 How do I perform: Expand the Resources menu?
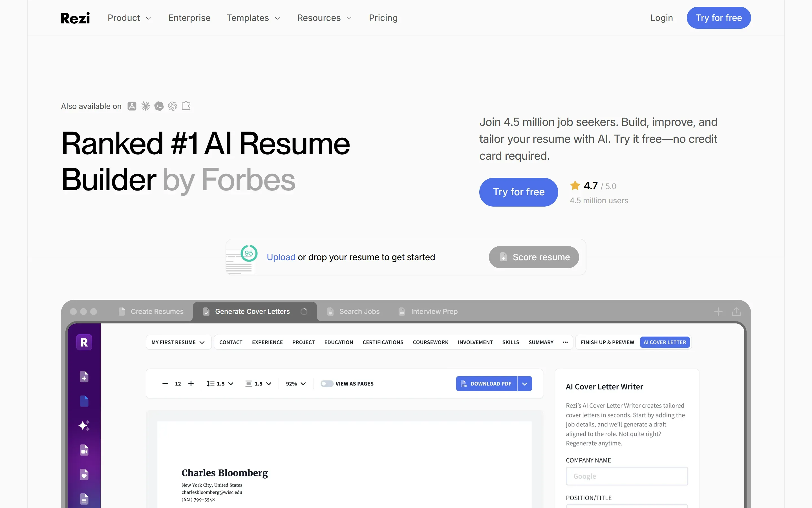[x=325, y=18]
